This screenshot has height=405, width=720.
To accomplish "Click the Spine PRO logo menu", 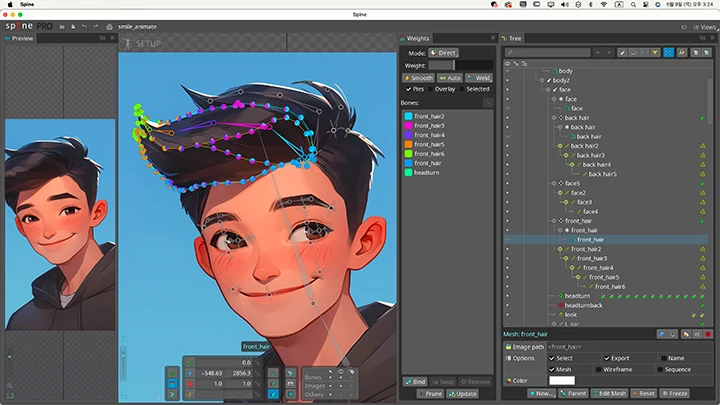I will 28,26.
